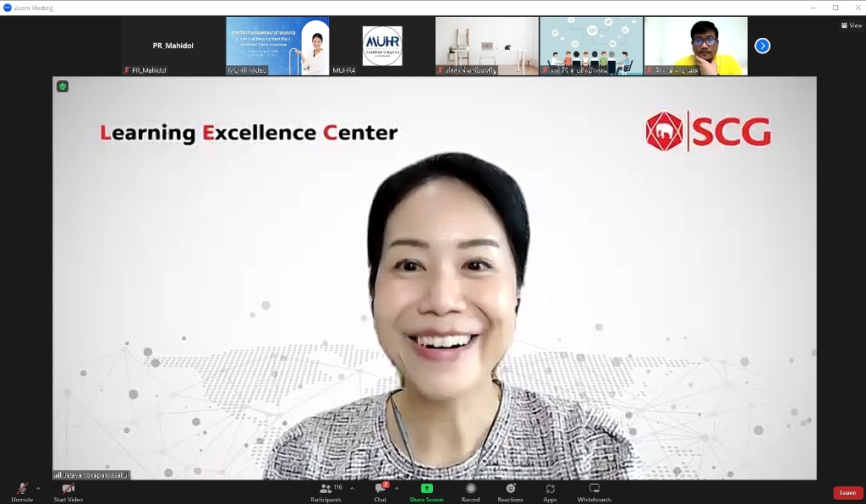Image resolution: width=866 pixels, height=504 pixels.
Task: Expand the arrow next to Participants
Action: point(352,488)
